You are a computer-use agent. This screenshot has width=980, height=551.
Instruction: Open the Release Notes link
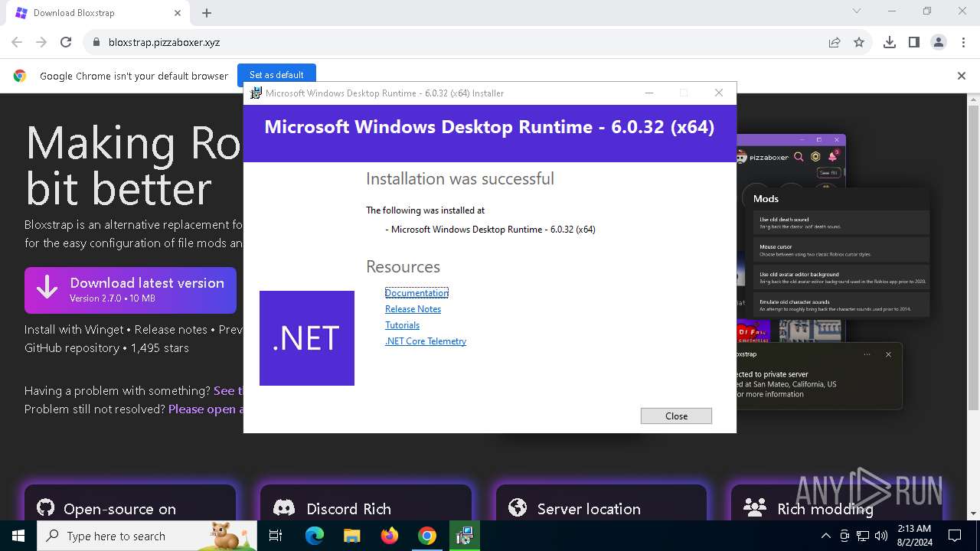click(413, 309)
